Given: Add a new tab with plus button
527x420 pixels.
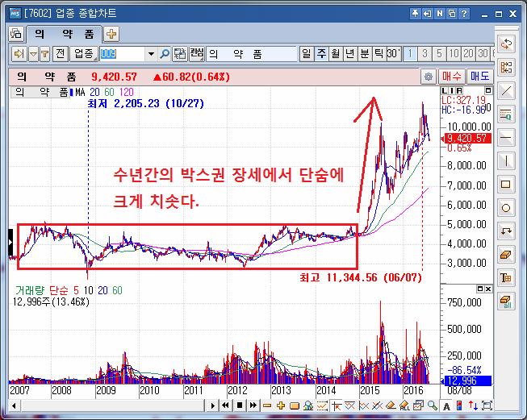Looking at the screenshot, I should pos(111,33).
